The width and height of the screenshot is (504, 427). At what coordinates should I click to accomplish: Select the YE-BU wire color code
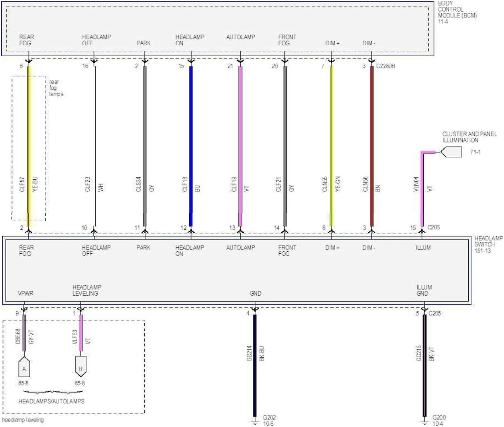35,184
